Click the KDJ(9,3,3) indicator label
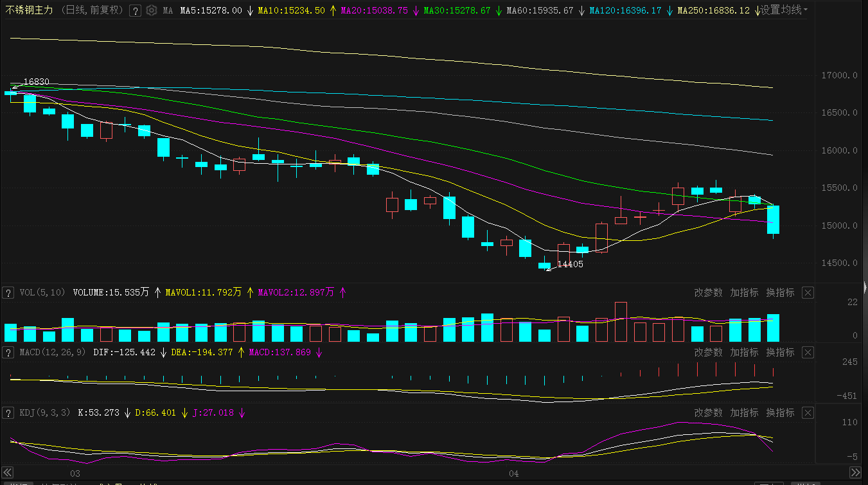Viewport: 868px width, 485px height. click(45, 412)
